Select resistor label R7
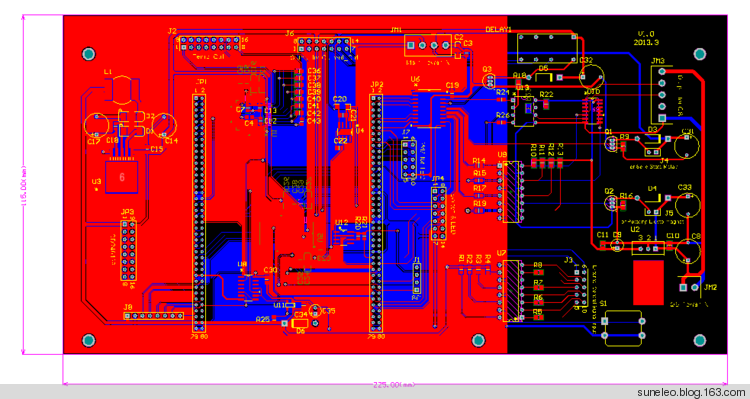750x399 pixels. tap(538, 282)
